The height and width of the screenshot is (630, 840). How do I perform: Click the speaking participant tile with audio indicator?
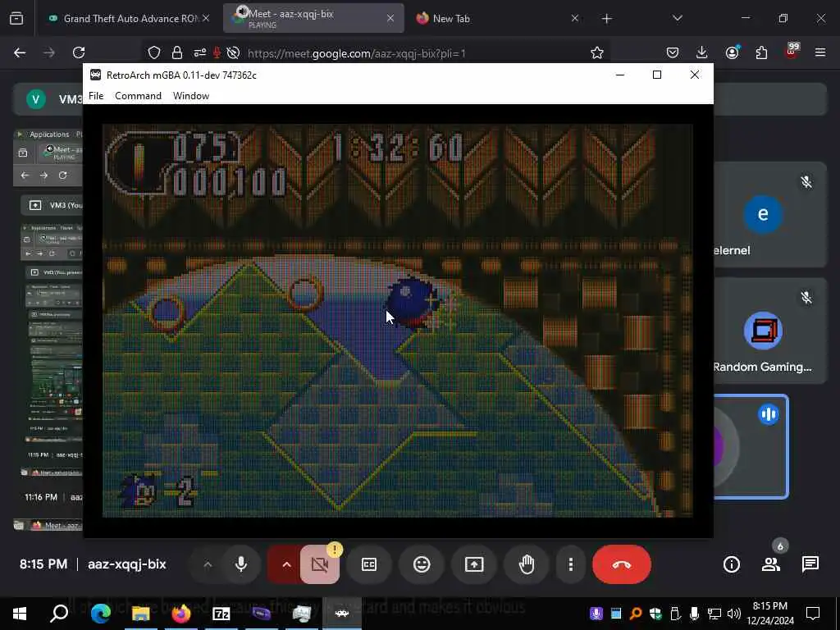click(x=751, y=447)
